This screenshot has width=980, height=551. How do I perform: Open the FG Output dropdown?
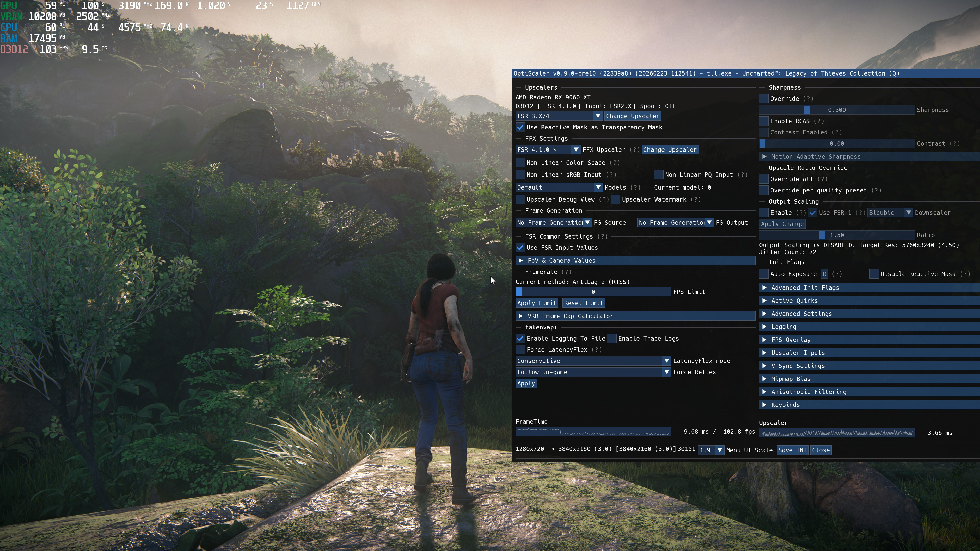coord(675,223)
